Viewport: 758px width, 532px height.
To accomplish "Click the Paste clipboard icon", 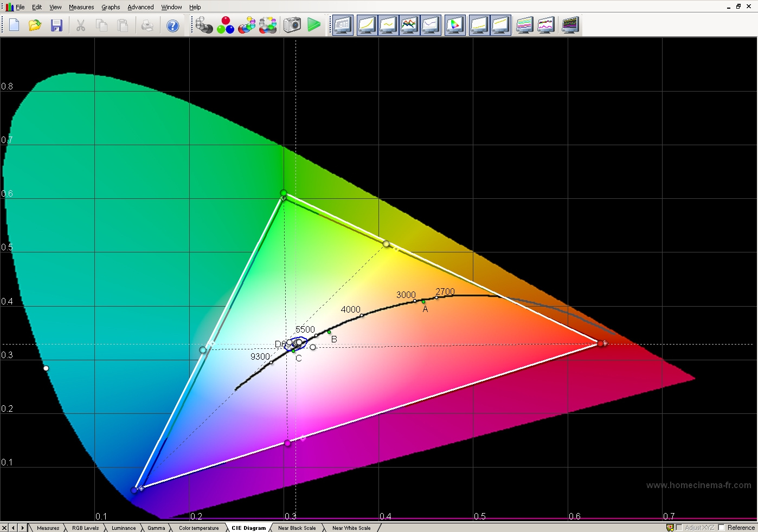I will (x=123, y=25).
